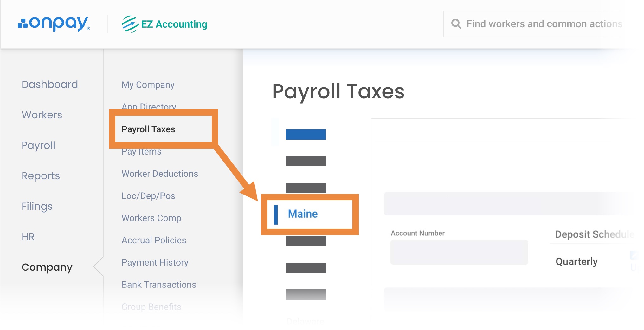Go to Workers in sidebar
The width and height of the screenshot is (644, 330).
(x=42, y=115)
